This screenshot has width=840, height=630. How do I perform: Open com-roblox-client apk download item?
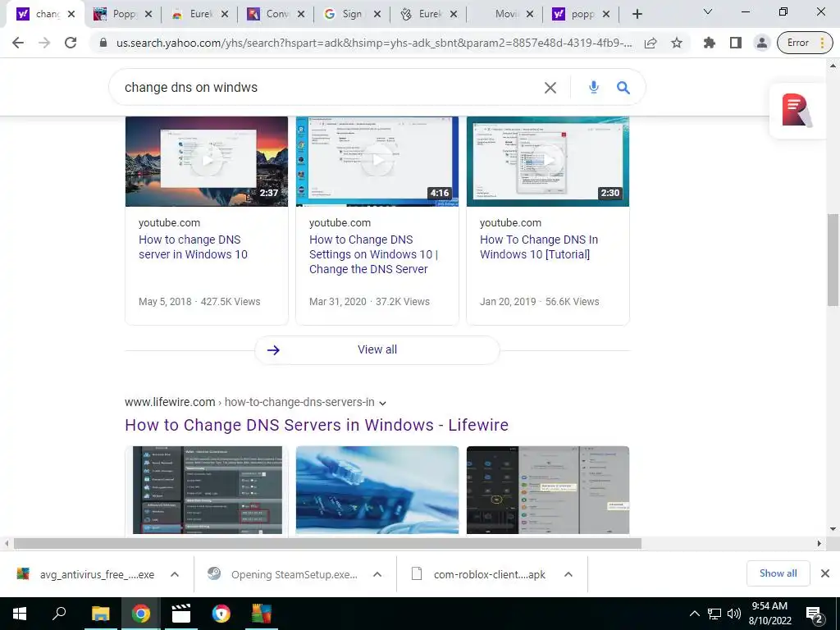[x=479, y=574]
